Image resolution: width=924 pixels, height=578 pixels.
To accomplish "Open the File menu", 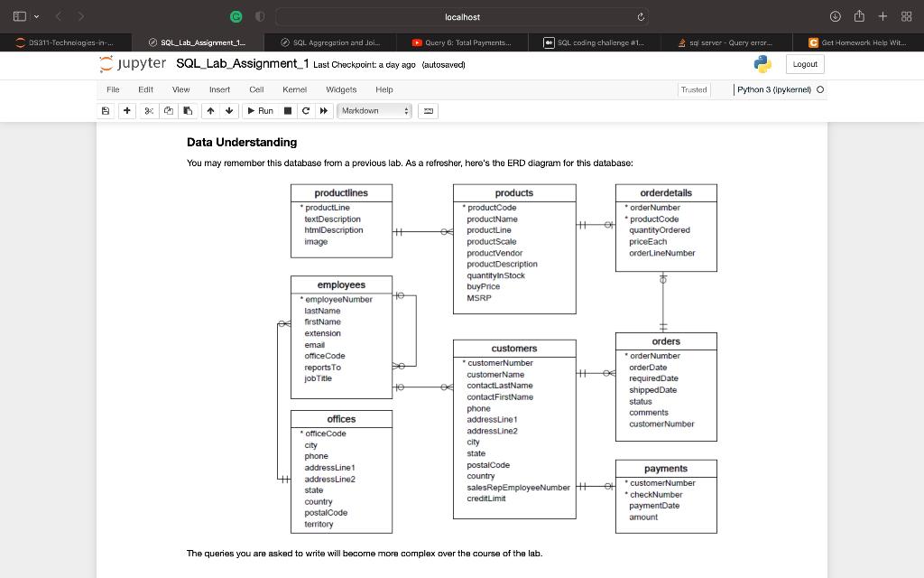I will tap(112, 89).
